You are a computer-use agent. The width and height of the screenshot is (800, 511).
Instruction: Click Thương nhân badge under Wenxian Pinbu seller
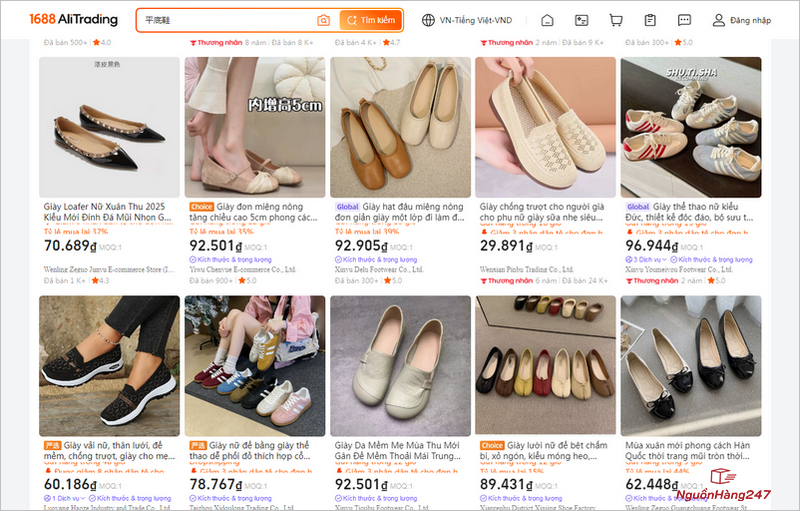pyautogui.click(x=506, y=280)
